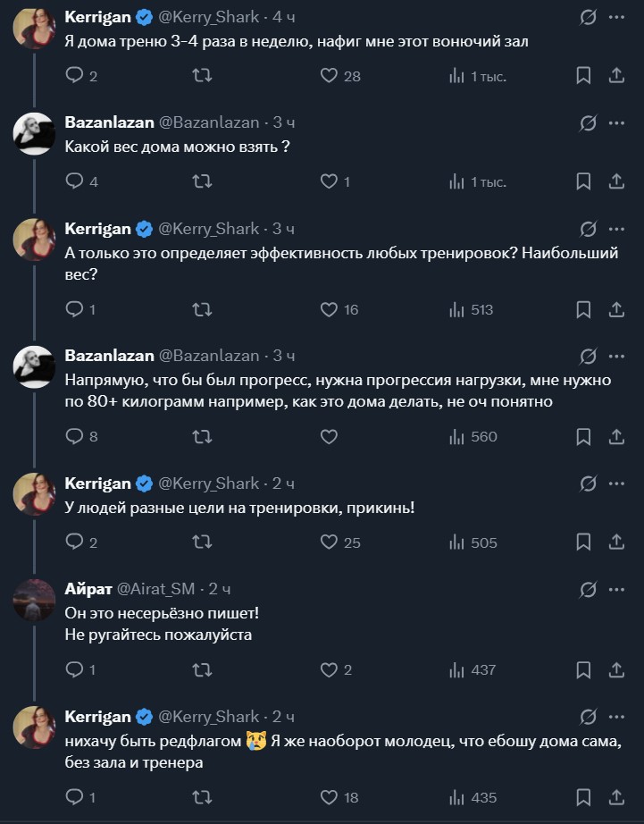
Task: Like Kerrigan's tweet with 28 likes
Action: click(x=330, y=76)
